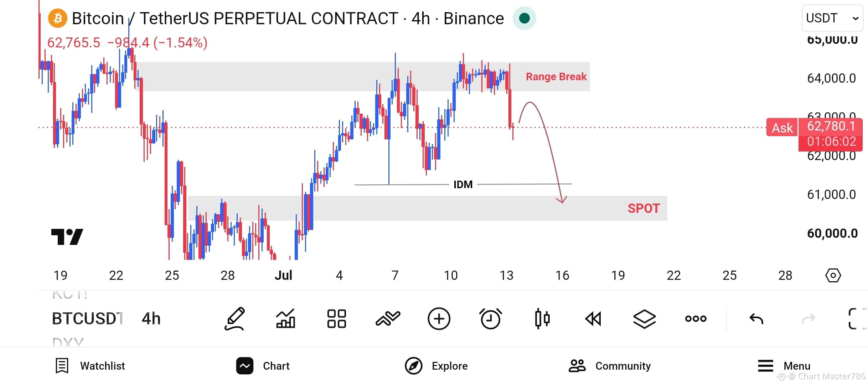Open the Explore tab
The width and height of the screenshot is (868, 385).
[x=436, y=366]
